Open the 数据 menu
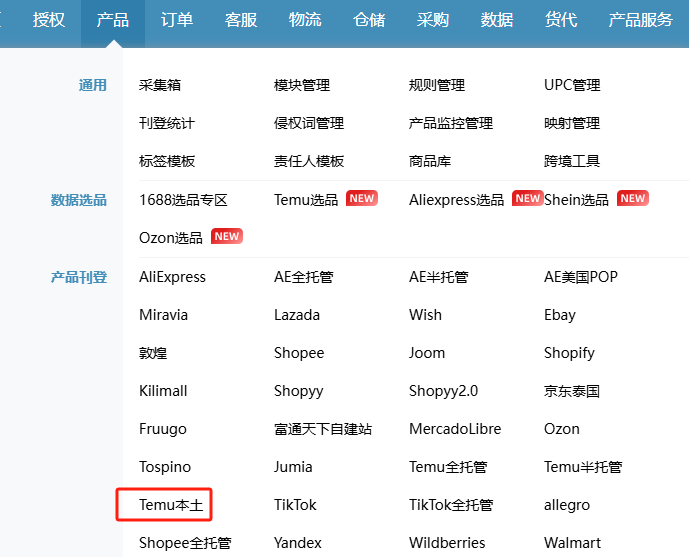Image resolution: width=689 pixels, height=557 pixels. pyautogui.click(x=497, y=20)
